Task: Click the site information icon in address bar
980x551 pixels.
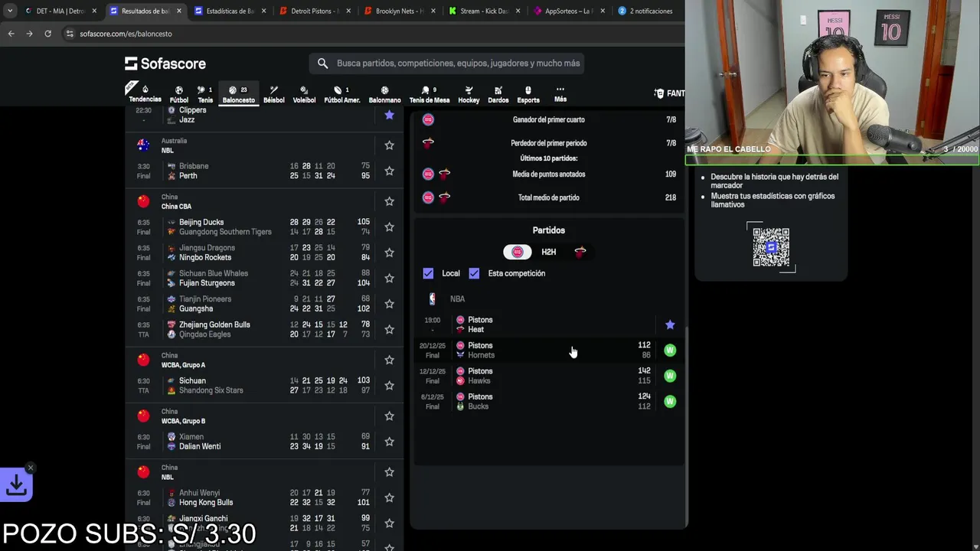Action: click(70, 34)
